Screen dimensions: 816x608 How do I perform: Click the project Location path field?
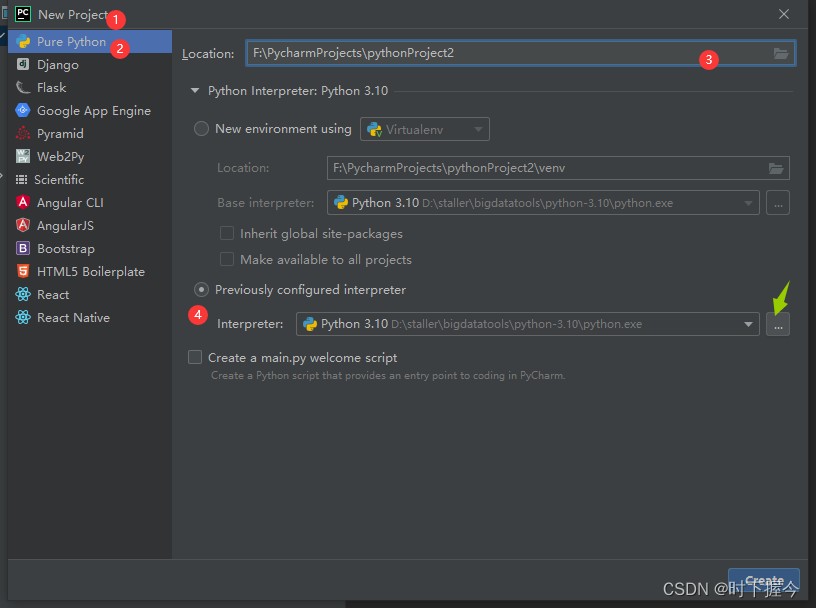tap(520, 53)
